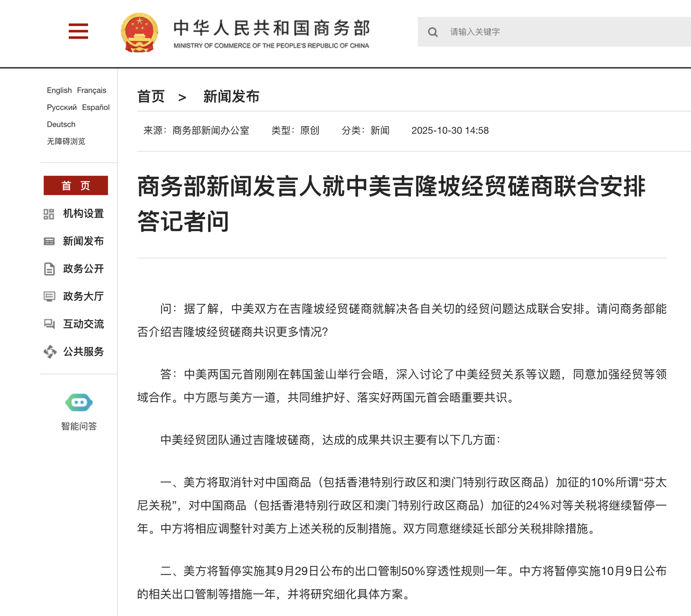The width and height of the screenshot is (691, 616).
Task: Open the Français language version
Action: [91, 90]
